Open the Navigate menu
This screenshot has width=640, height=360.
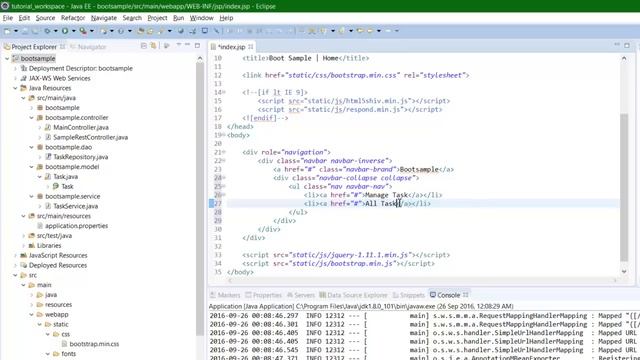click(104, 18)
